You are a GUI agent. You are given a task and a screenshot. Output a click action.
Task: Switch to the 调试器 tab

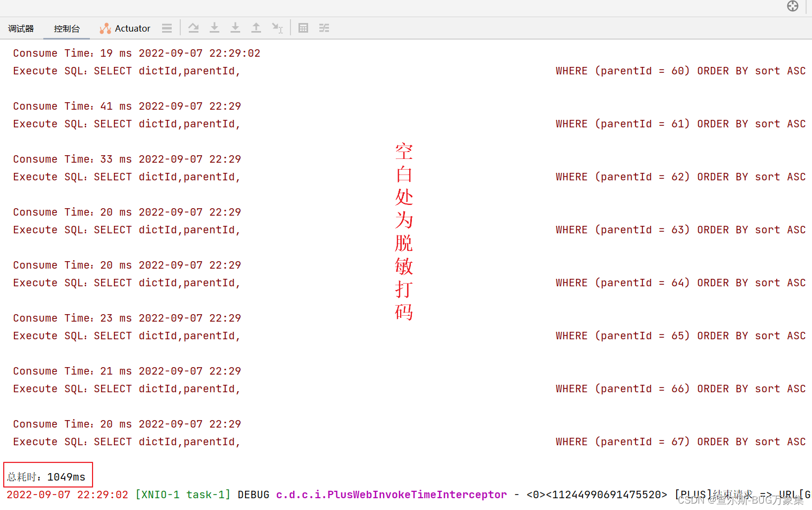point(20,28)
